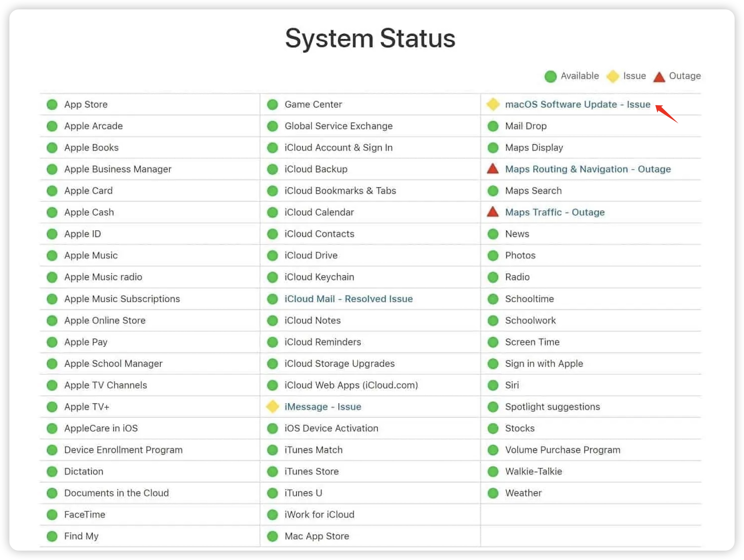Select the Apple Cash entry text

point(89,212)
